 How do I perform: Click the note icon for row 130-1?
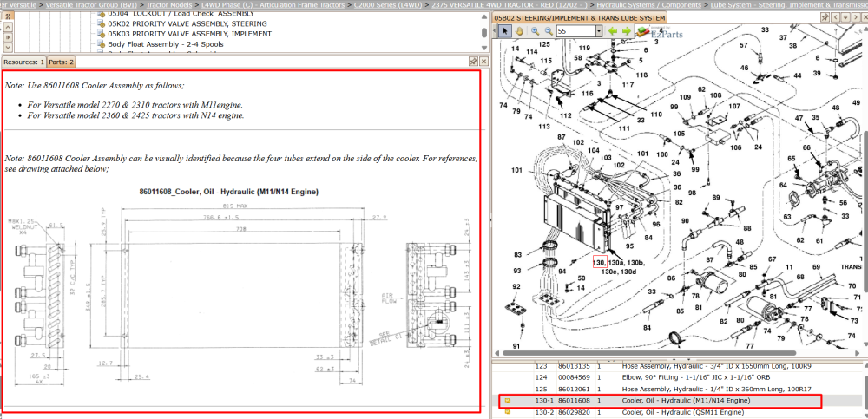pos(508,400)
